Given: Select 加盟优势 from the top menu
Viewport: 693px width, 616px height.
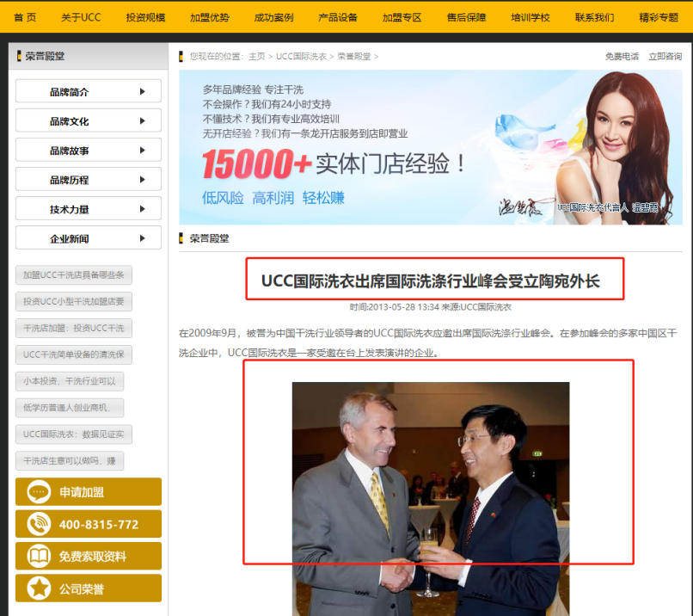Looking at the screenshot, I should (x=210, y=17).
